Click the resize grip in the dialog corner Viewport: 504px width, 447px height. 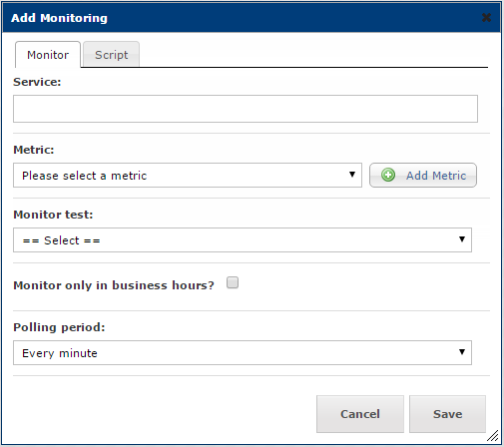coord(493,435)
